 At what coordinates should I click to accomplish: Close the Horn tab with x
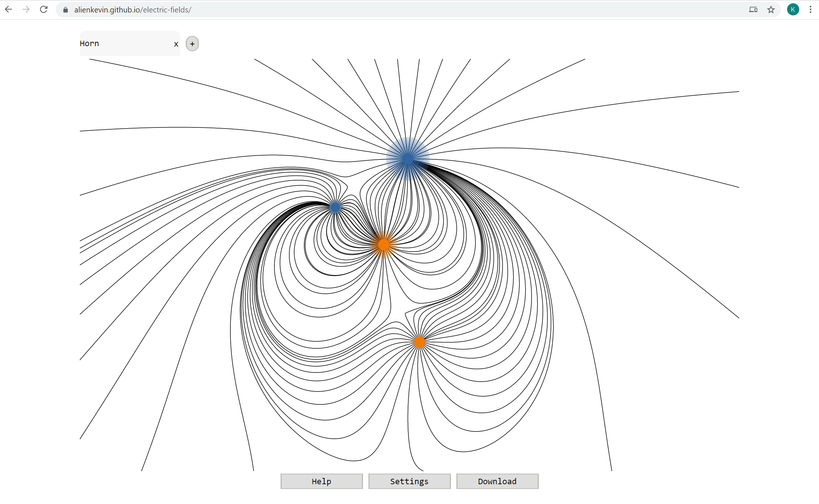(176, 44)
